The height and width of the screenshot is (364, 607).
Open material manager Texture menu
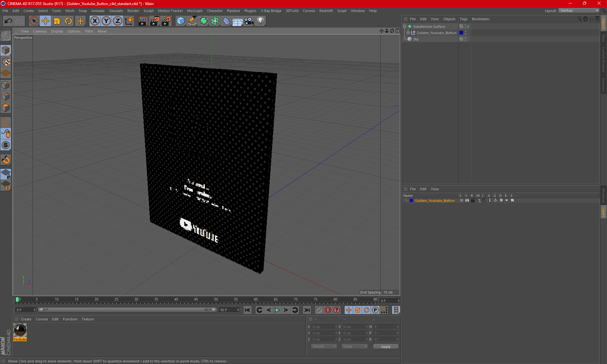(x=88, y=319)
